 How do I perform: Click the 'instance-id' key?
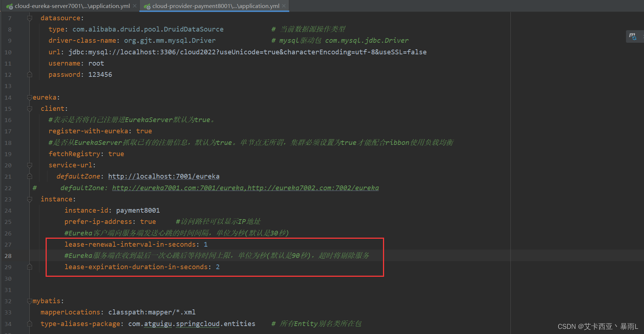point(86,210)
